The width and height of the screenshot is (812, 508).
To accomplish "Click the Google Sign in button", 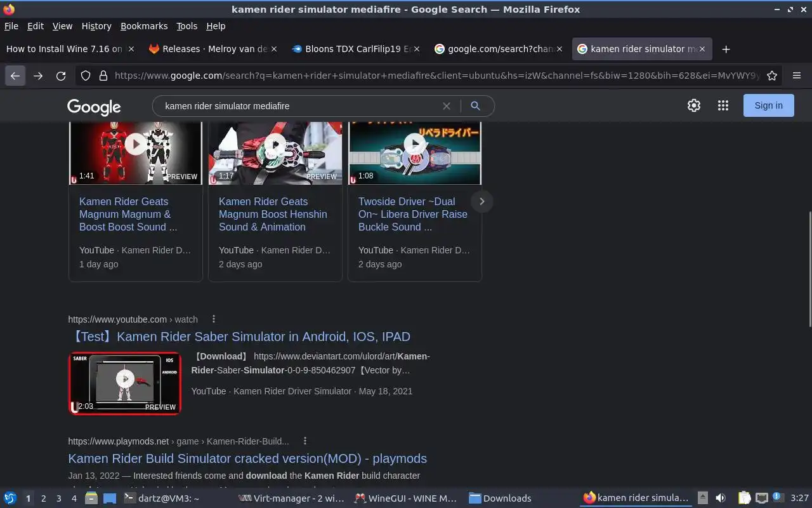I will pyautogui.click(x=768, y=105).
